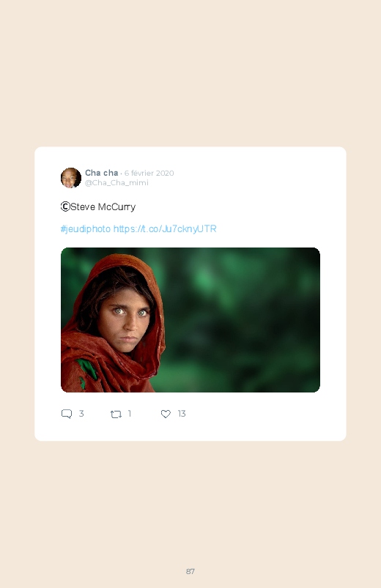Click the copyright symbol before Steve McCurry
This screenshot has height=588, width=381.
65,206
